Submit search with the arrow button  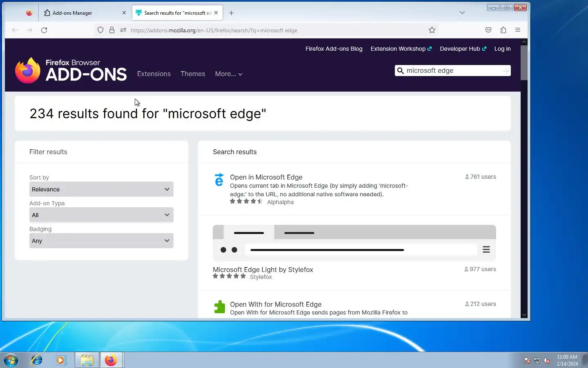coord(506,71)
